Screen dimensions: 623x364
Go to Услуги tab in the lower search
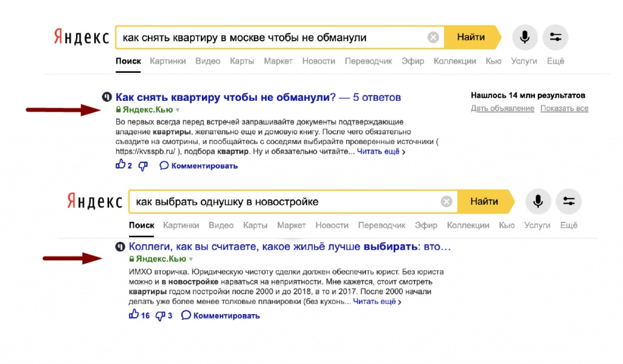(537, 225)
